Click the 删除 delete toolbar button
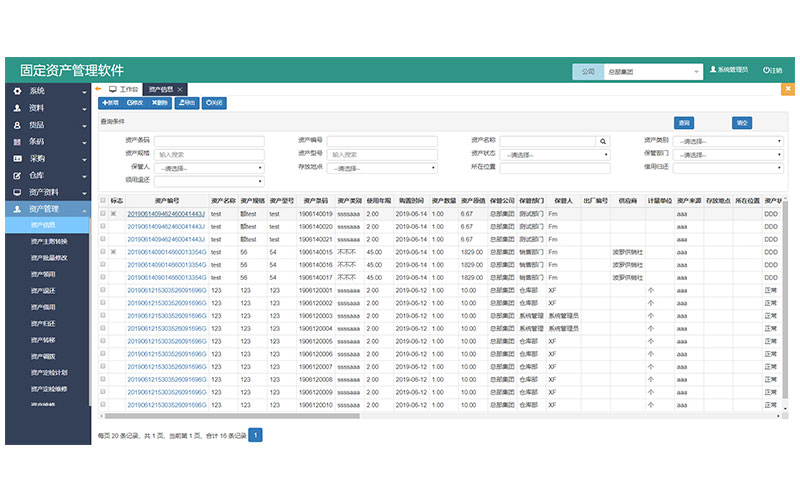Screen dimensions: 800x490 (159, 103)
